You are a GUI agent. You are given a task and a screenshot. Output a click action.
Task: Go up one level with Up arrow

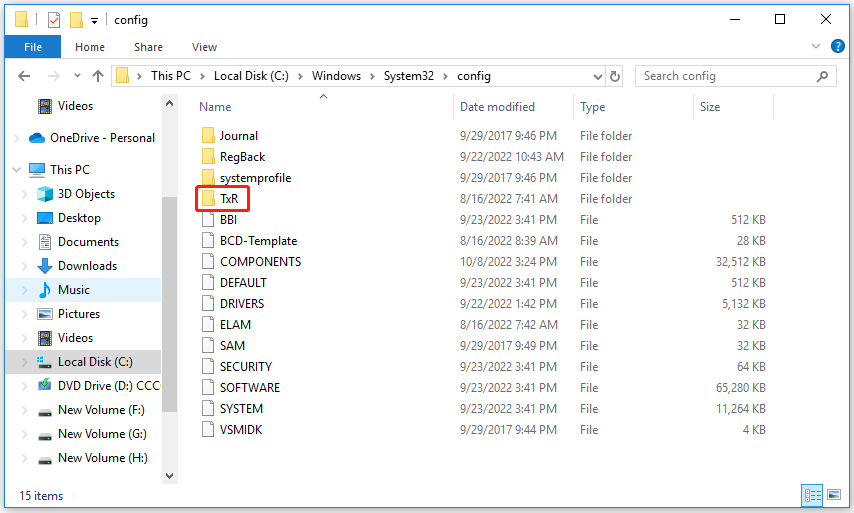click(x=98, y=76)
